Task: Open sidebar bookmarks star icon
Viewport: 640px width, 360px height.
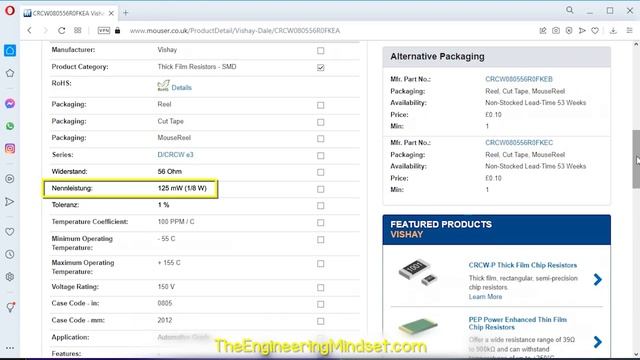Action: click(x=10, y=73)
